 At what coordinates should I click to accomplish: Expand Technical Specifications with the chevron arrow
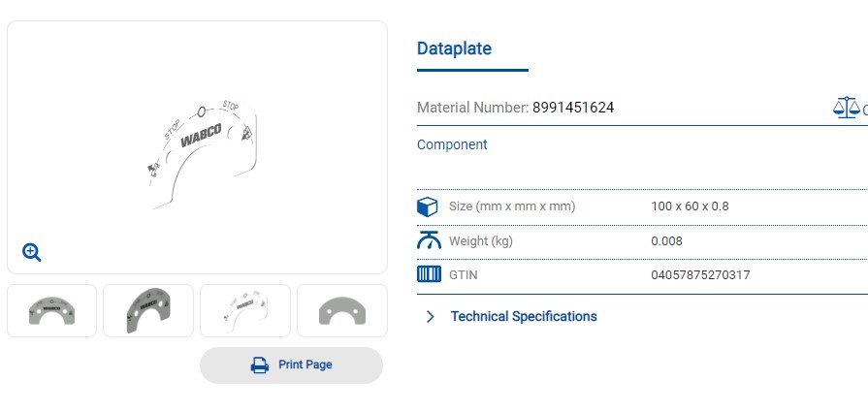pos(430,316)
